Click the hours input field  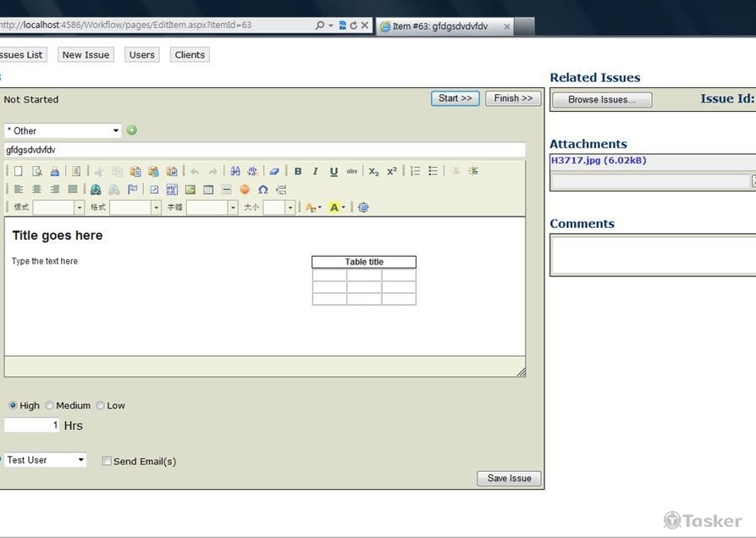click(32, 425)
